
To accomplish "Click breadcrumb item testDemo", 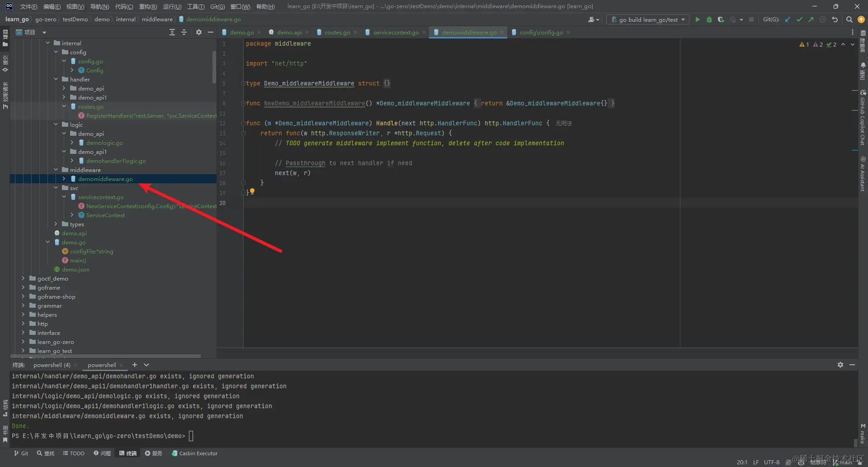I will click(75, 19).
